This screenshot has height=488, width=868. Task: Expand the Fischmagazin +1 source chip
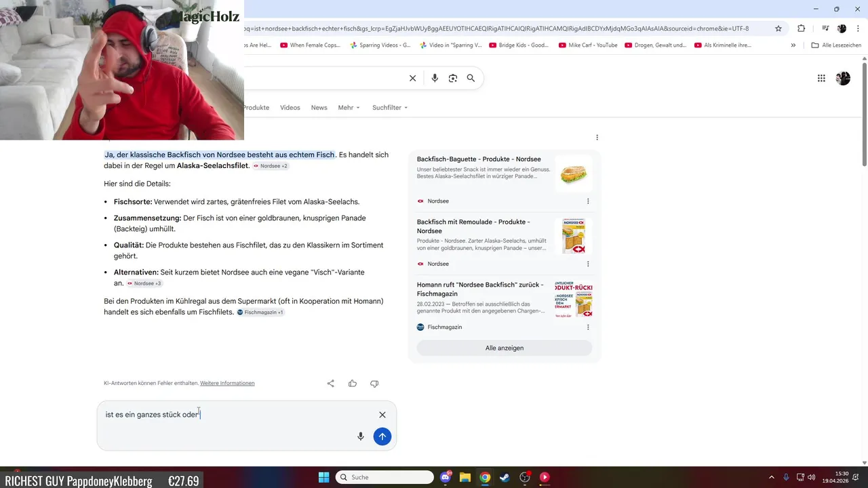pyautogui.click(x=260, y=312)
